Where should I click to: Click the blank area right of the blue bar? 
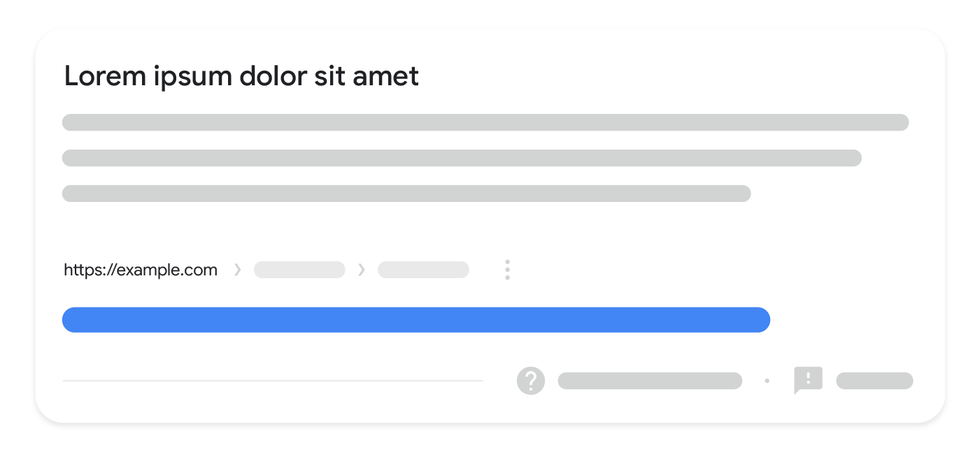tap(853, 319)
